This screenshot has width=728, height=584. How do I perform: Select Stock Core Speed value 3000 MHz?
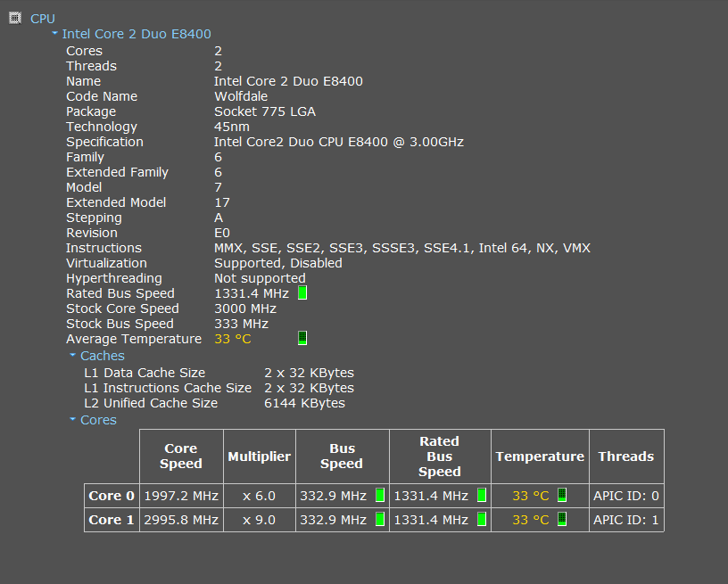[x=245, y=308]
